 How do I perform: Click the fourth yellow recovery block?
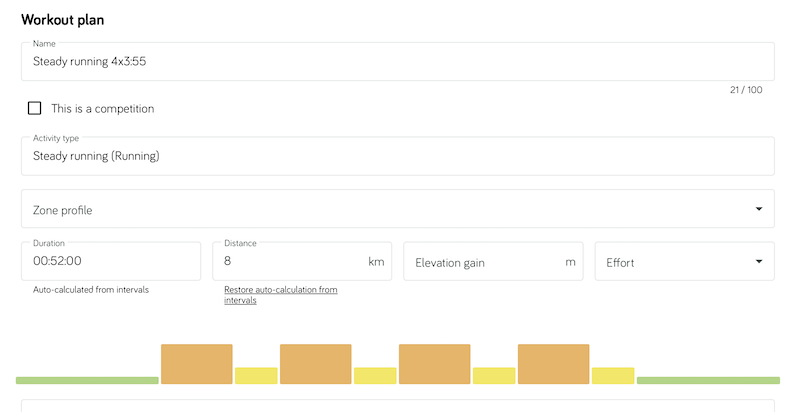click(613, 375)
